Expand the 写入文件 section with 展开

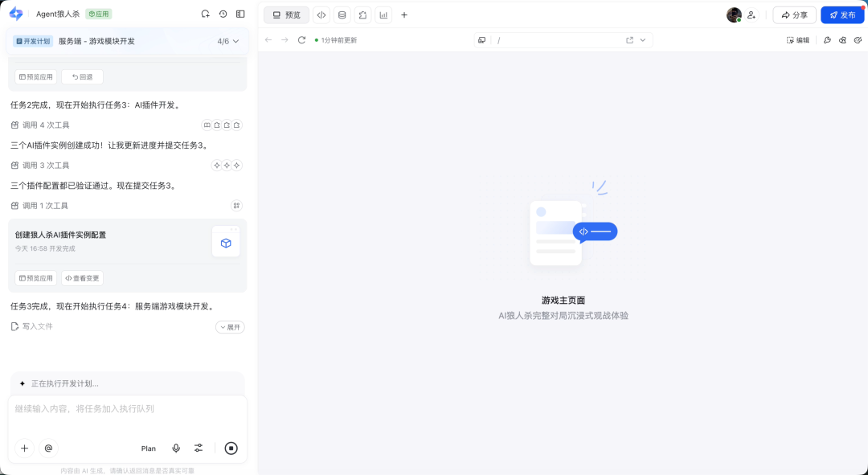pos(230,327)
